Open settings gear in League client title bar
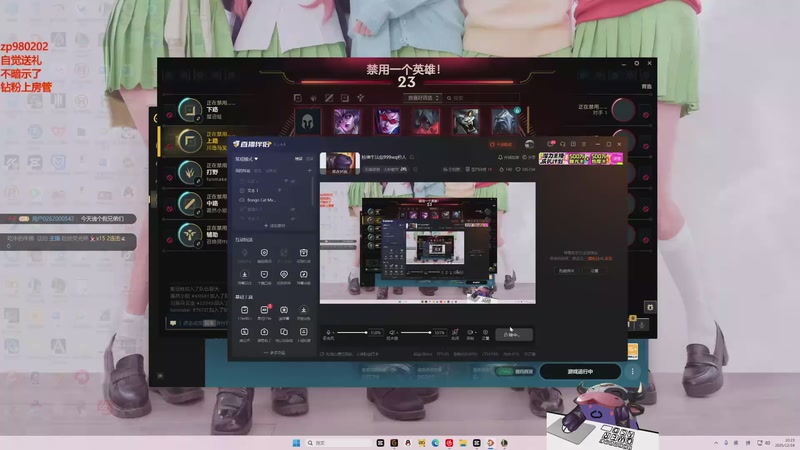The height and width of the screenshot is (450, 800). click(636, 63)
